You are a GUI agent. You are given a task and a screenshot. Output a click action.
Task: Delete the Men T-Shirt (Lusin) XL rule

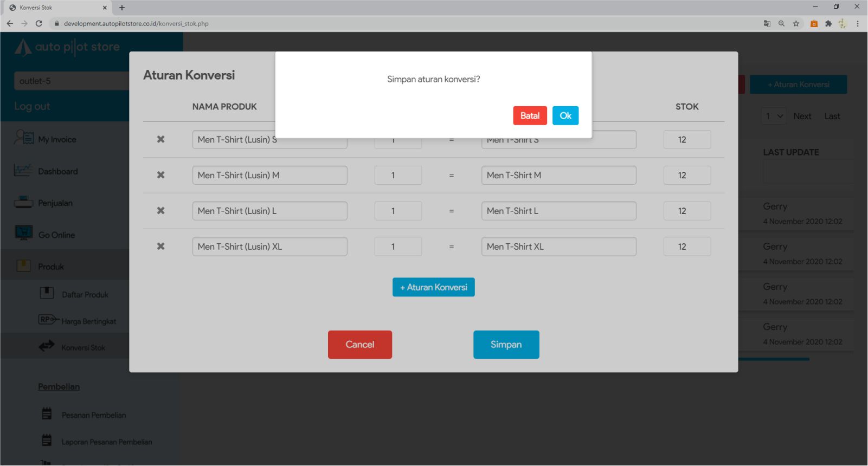[160, 247]
